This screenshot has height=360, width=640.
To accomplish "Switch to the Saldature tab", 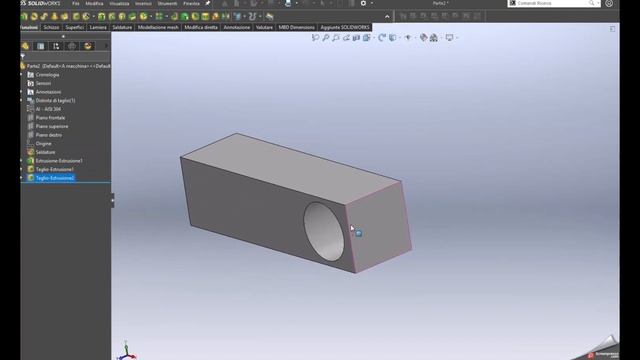I will [122, 27].
